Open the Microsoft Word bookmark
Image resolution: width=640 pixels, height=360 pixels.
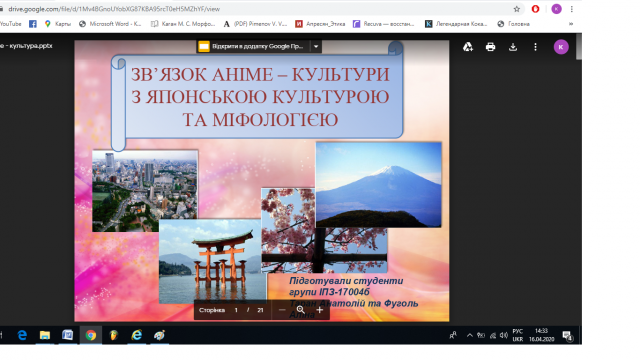[x=110, y=24]
